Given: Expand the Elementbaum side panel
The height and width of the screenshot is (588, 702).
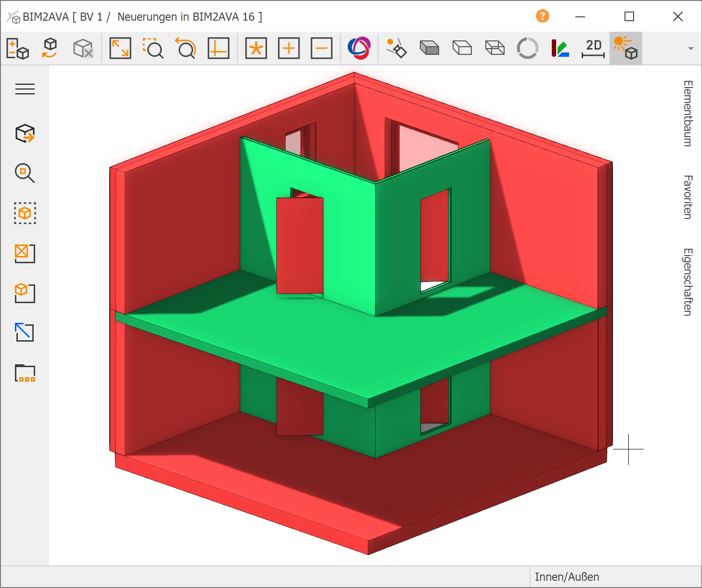Looking at the screenshot, I should point(688,114).
